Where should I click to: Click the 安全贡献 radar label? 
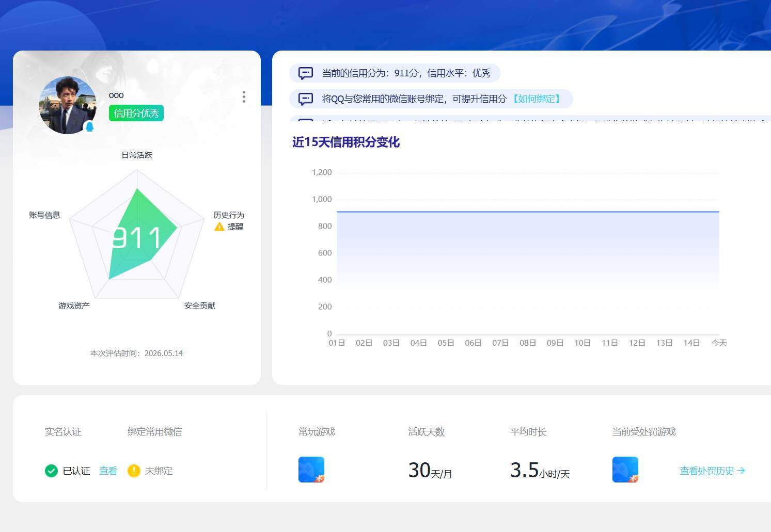coord(200,305)
